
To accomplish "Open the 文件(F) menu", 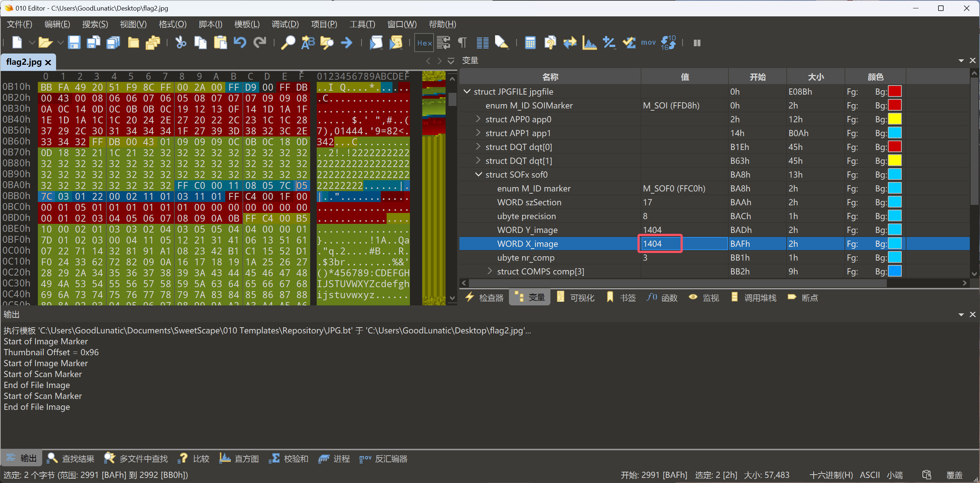I will point(20,24).
